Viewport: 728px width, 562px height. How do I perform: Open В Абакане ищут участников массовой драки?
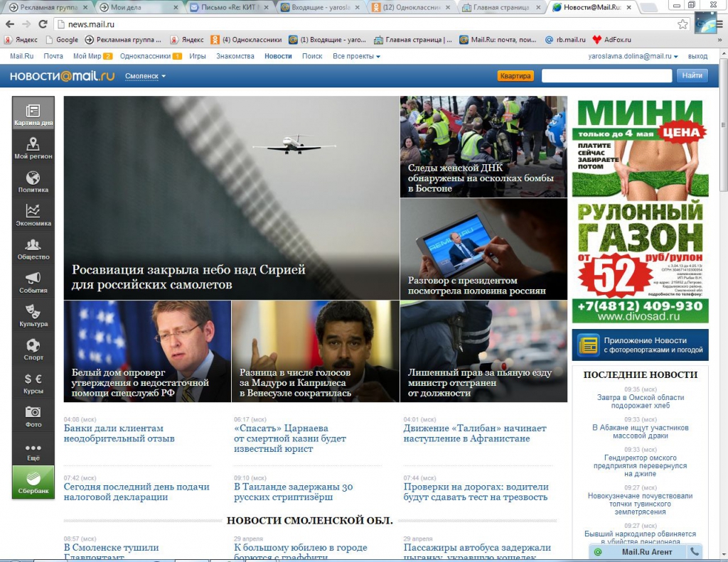[641, 431]
